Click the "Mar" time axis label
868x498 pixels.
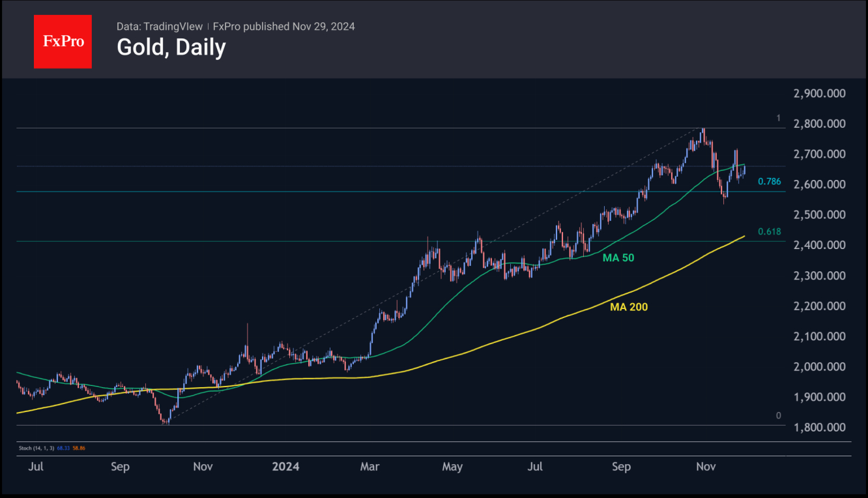point(369,467)
